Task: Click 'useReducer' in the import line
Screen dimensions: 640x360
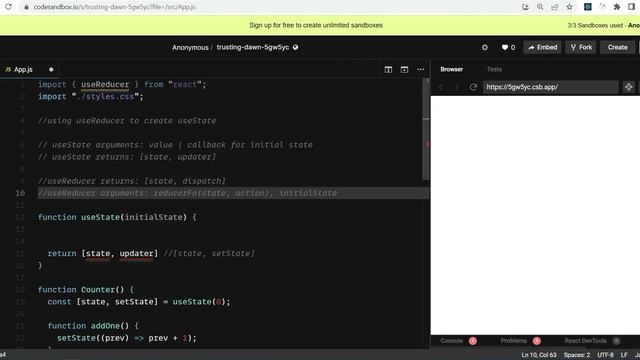Action: tap(105, 84)
